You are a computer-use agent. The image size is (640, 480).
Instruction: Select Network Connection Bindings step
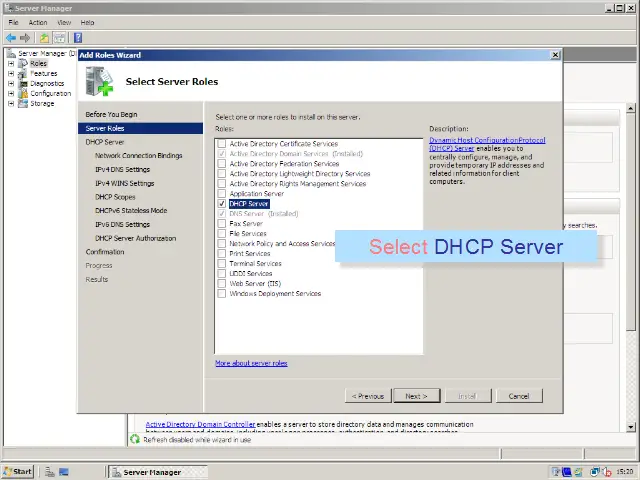point(139,156)
